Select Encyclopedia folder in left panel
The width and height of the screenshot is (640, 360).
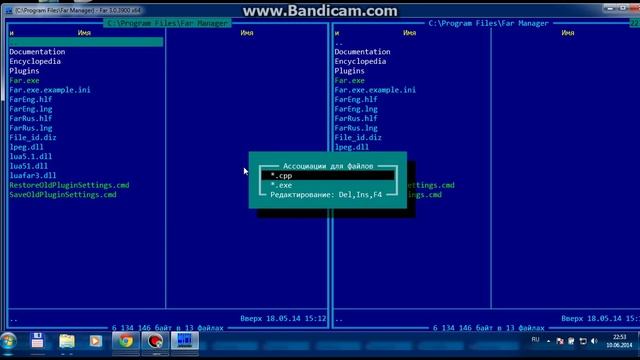[x=35, y=61]
